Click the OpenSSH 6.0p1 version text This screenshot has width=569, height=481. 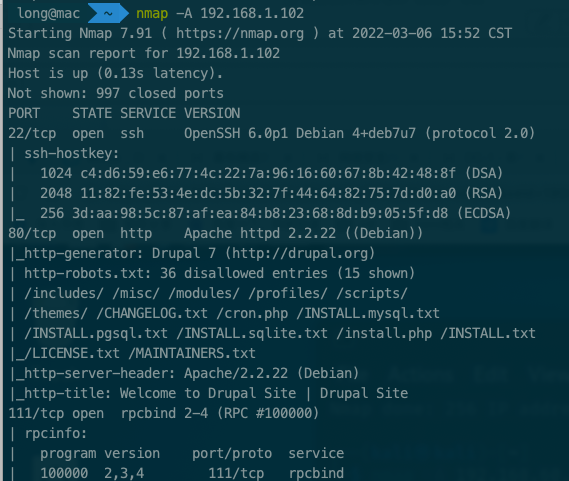236,134
